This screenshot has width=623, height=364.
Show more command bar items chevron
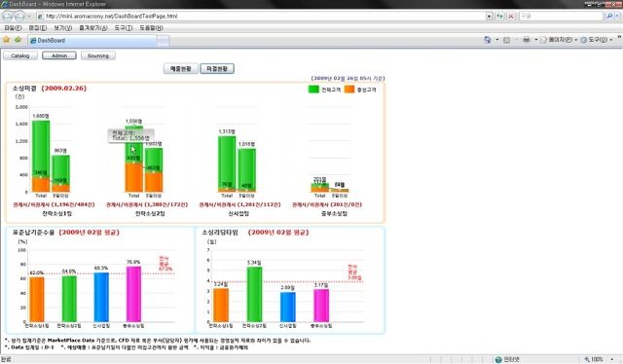click(619, 37)
